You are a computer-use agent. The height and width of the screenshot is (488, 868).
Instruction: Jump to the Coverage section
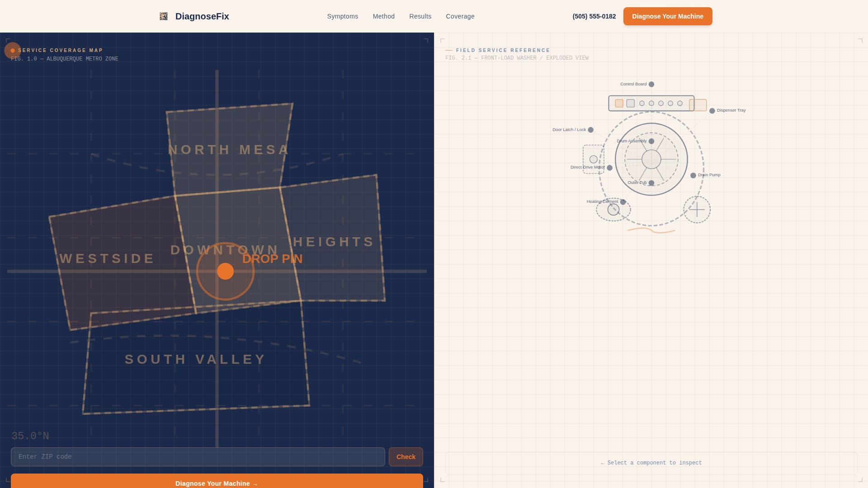[460, 16]
